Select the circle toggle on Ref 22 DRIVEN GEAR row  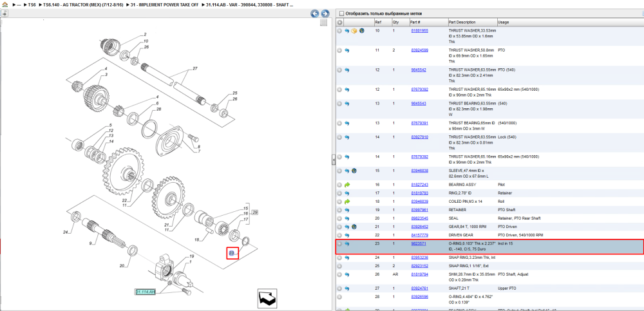coord(339,235)
